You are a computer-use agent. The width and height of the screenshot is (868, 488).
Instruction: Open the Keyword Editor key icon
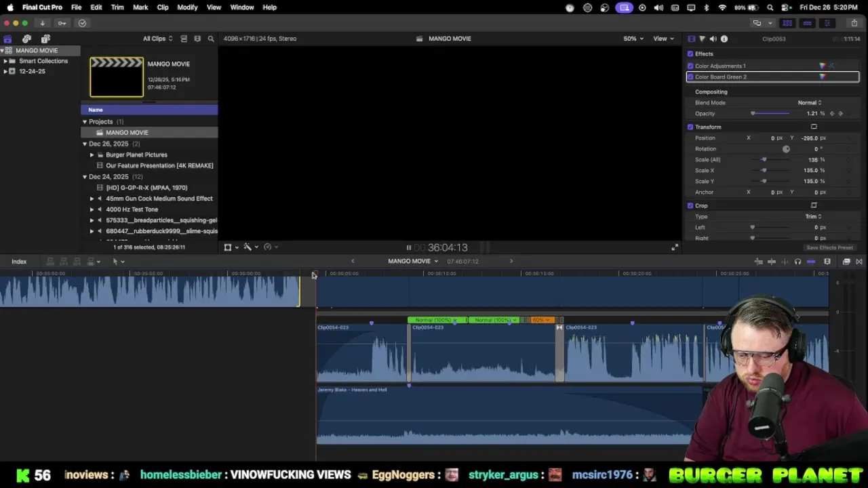click(x=62, y=23)
